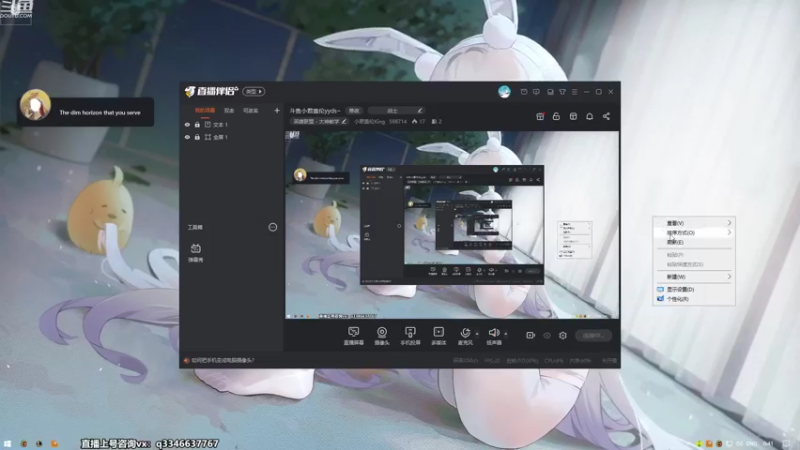Screen dimensions: 800x450
Task: Click the Douyu companion logo
Action: point(211,91)
